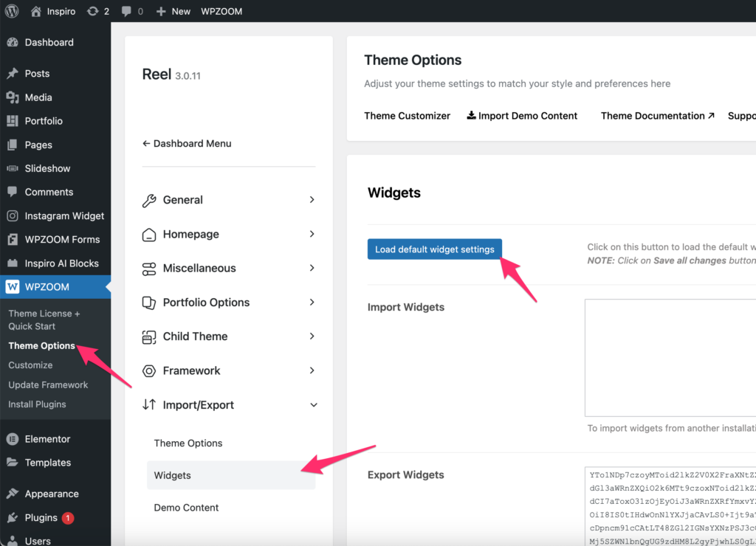756x546 pixels.
Task: Open Theme Options in WPZOOM submenu
Action: tap(41, 345)
